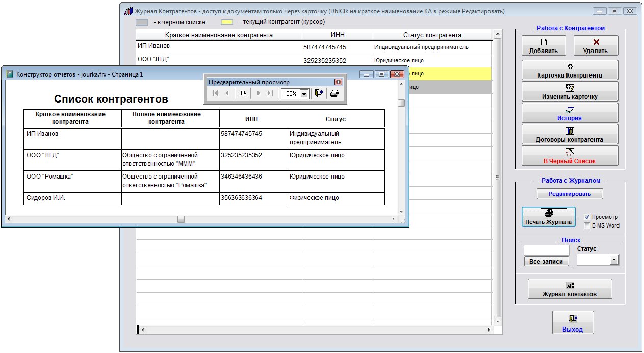Open the Статус filter dropdown
Image resolution: width=644 pixels, height=353 pixels.
614,260
